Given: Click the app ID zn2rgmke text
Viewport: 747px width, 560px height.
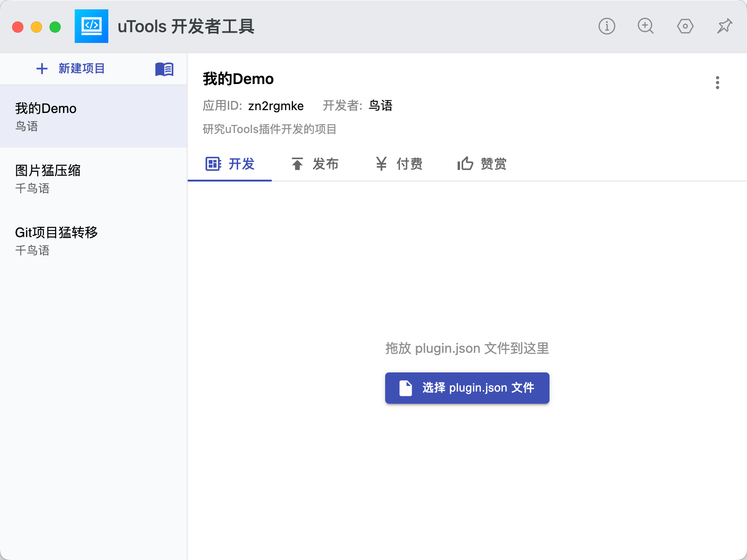Looking at the screenshot, I should pyautogui.click(x=276, y=106).
